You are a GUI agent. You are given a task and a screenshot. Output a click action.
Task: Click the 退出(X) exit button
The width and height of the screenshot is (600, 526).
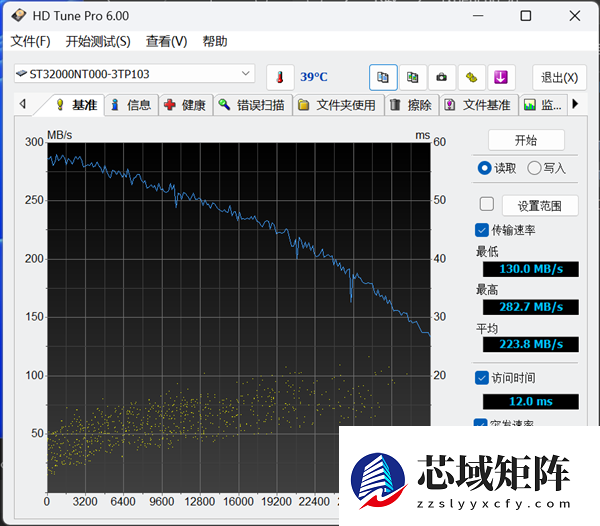point(559,78)
